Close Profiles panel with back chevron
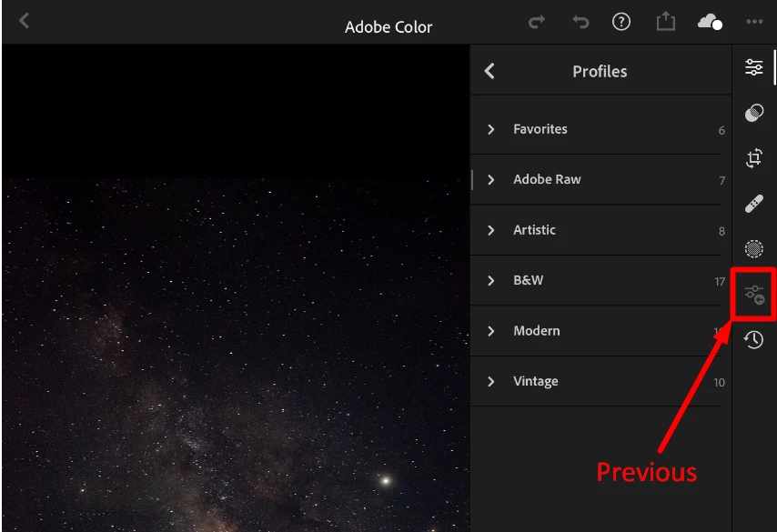This screenshot has width=777, height=532. (x=489, y=71)
